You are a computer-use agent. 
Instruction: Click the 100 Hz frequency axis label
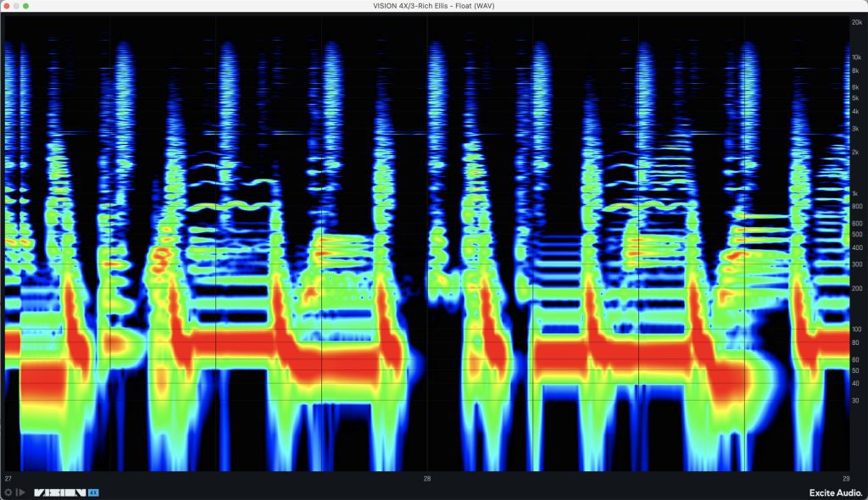(x=857, y=329)
